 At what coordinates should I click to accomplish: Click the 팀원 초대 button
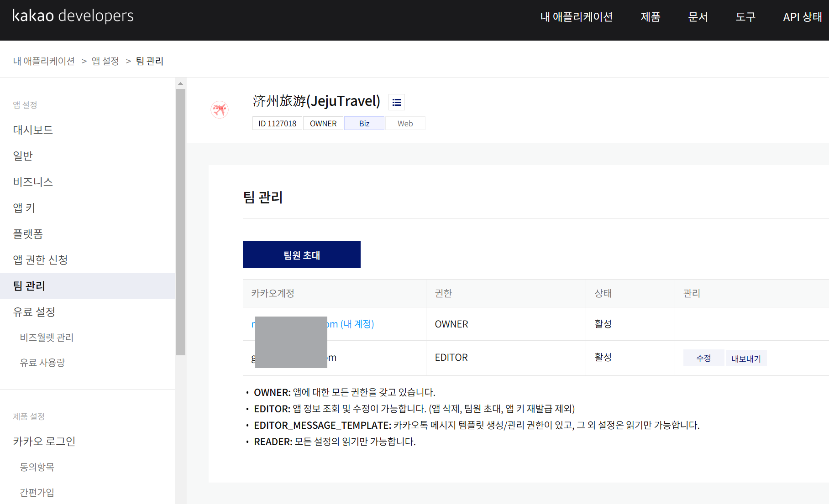click(x=302, y=255)
